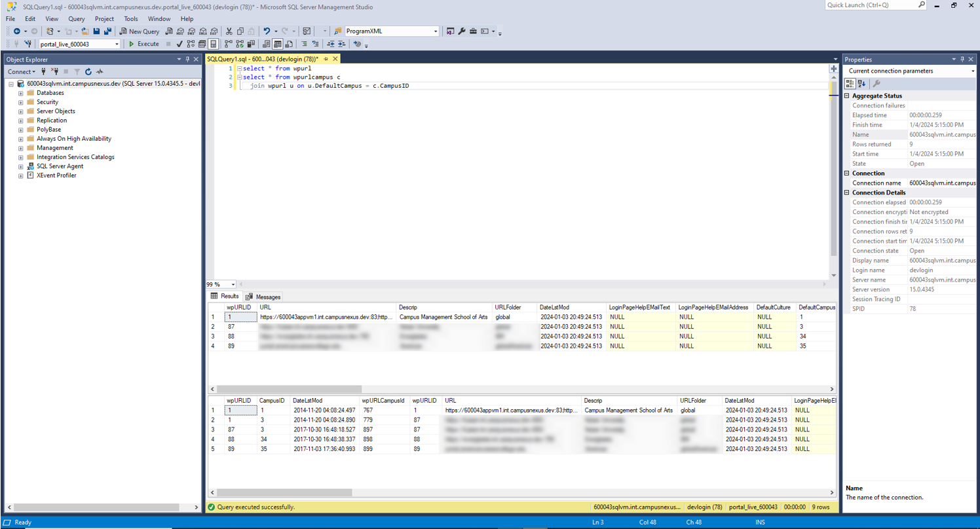The image size is (980, 529).
Task: Expand the Databases folder node
Action: tap(20, 93)
